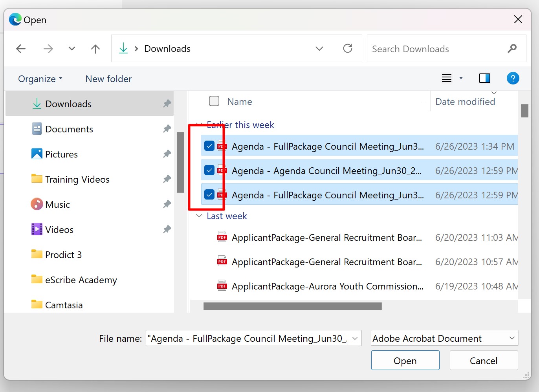Open the address bar dropdown

[319, 48]
